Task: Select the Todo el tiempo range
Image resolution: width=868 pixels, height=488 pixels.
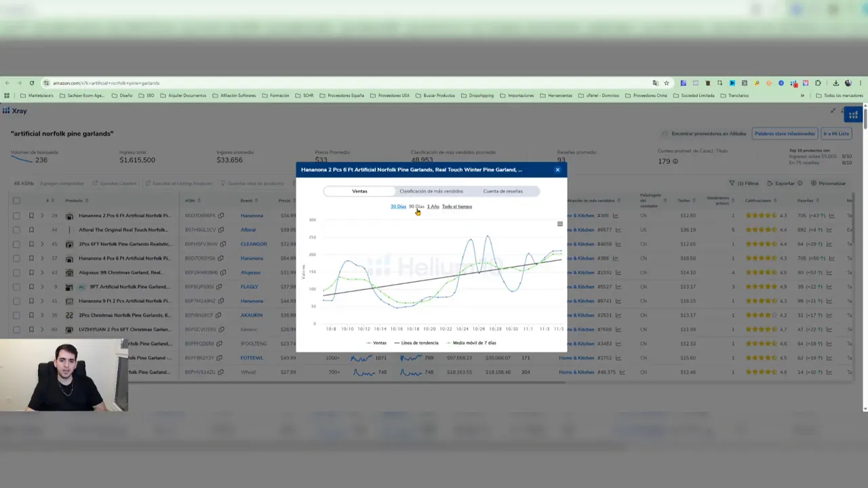Action: click(x=457, y=207)
